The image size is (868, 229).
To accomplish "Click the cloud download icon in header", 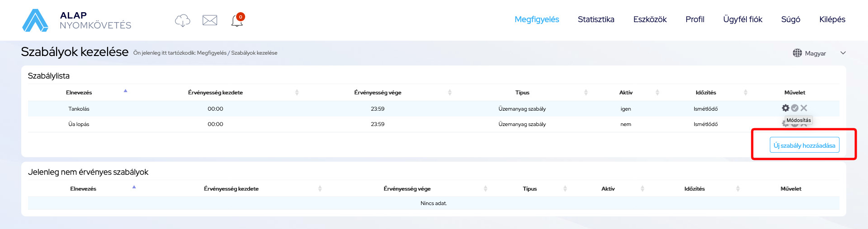I will (x=182, y=20).
